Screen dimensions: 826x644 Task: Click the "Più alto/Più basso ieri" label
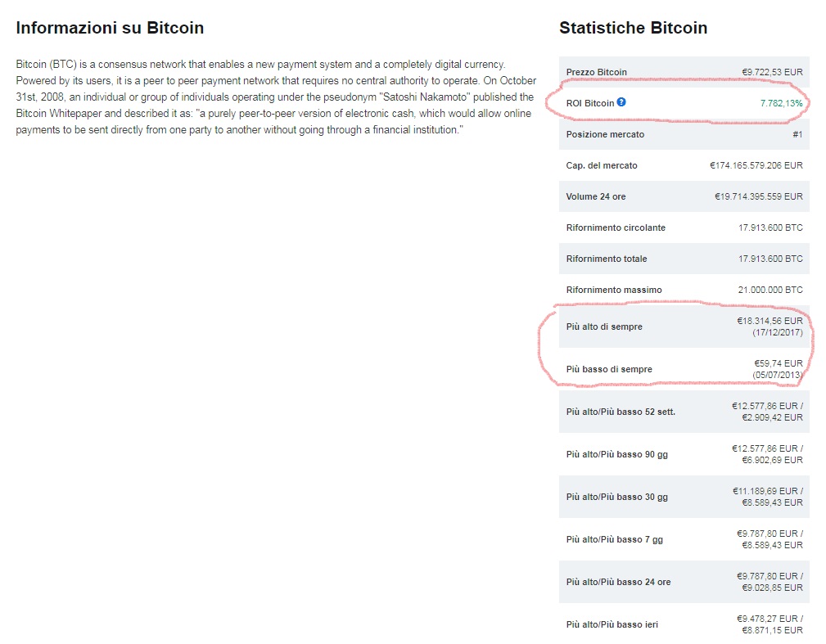[612, 624]
